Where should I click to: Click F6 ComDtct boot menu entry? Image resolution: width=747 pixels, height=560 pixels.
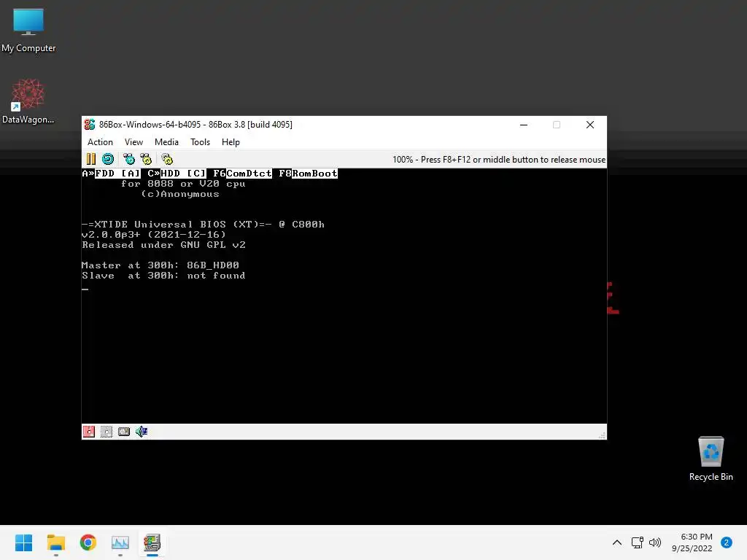click(242, 174)
